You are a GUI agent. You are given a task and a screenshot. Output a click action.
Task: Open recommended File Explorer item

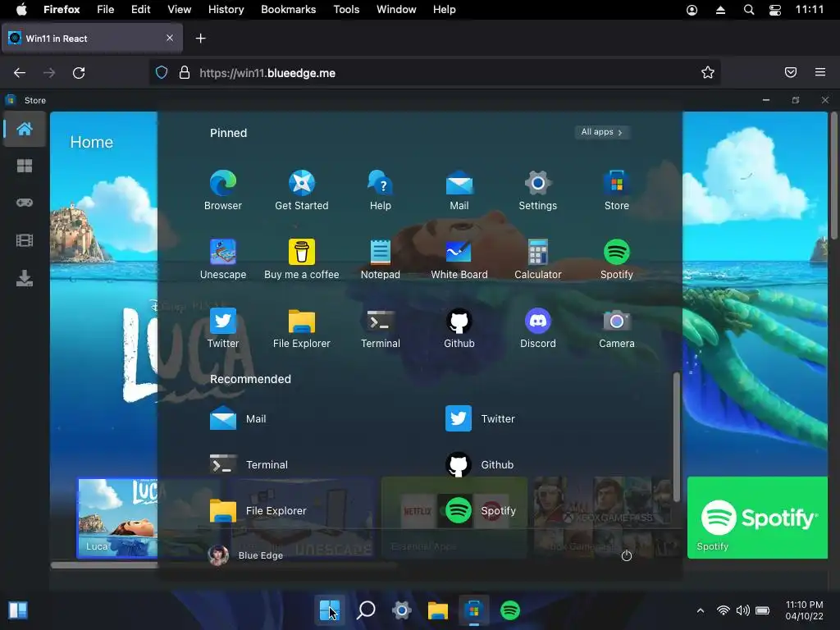pyautogui.click(x=258, y=510)
